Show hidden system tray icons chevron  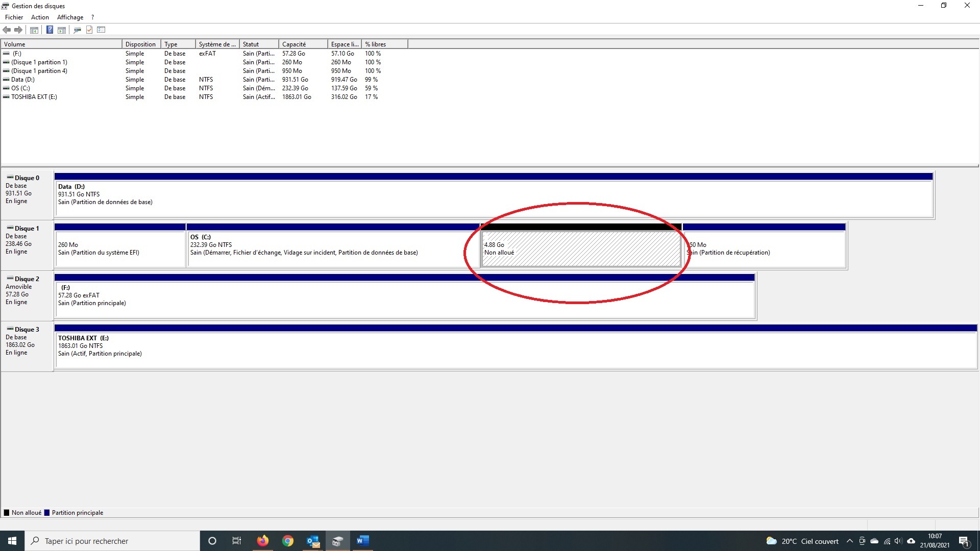850,541
